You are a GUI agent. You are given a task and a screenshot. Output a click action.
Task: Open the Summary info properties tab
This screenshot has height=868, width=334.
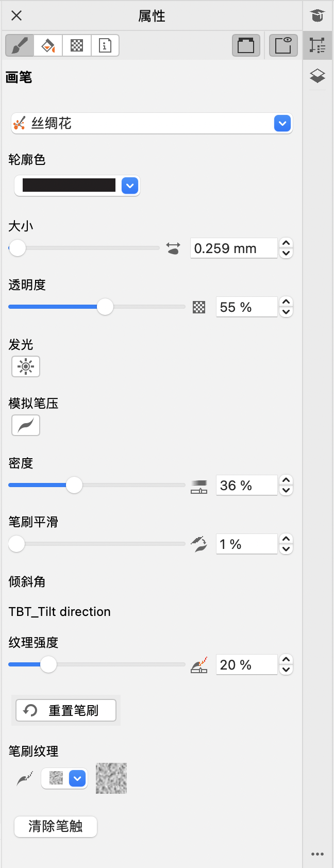tap(105, 45)
